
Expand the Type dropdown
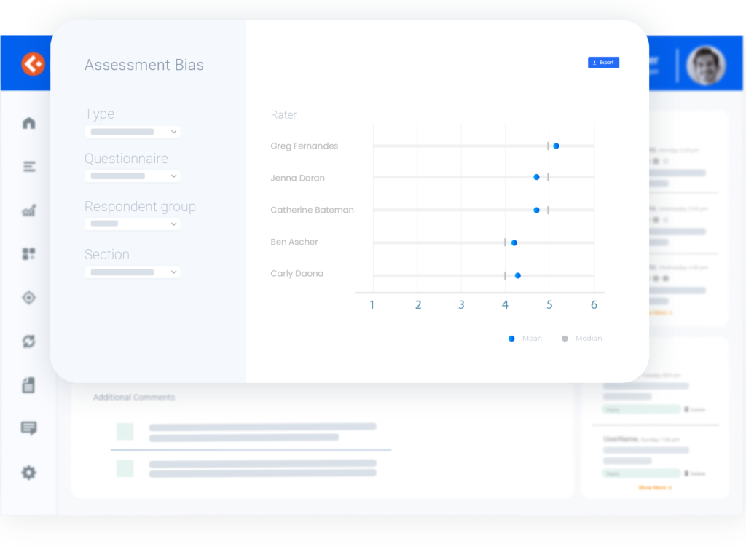[x=133, y=132]
